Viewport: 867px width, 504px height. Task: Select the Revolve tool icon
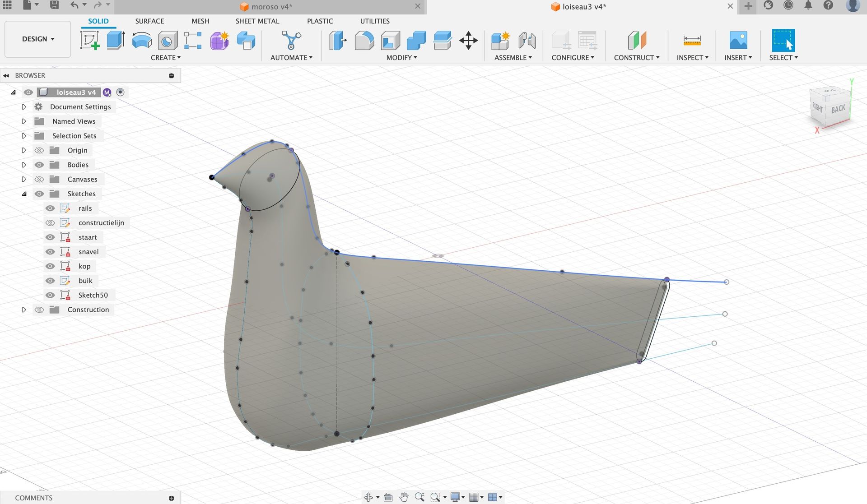click(x=142, y=40)
